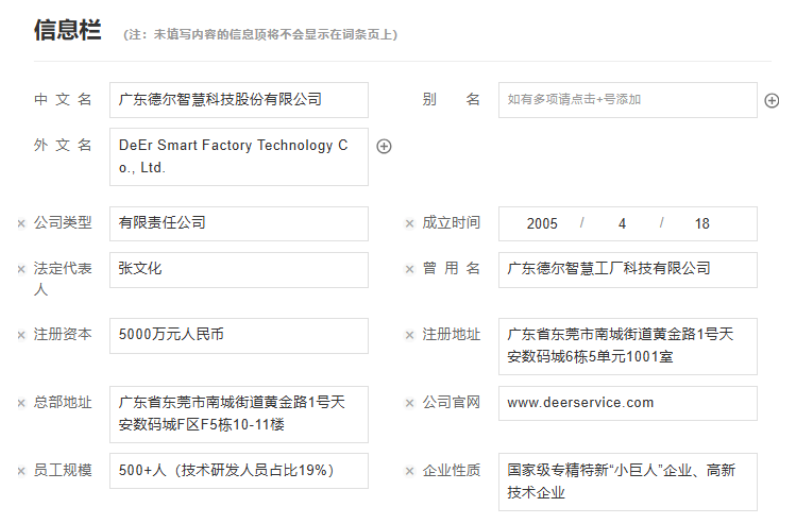Image resolution: width=791 pixels, height=520 pixels.
Task: Click the plus icon beside 外文名 field
Action: (383, 146)
